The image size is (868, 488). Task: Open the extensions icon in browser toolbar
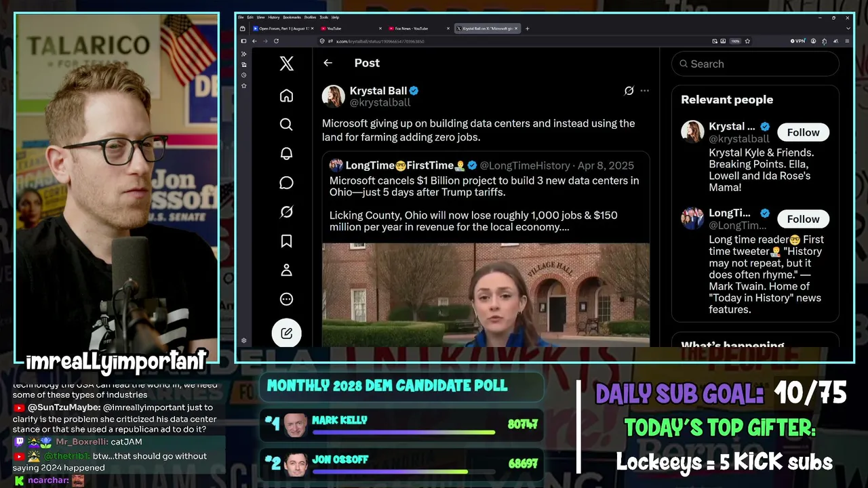pos(824,41)
